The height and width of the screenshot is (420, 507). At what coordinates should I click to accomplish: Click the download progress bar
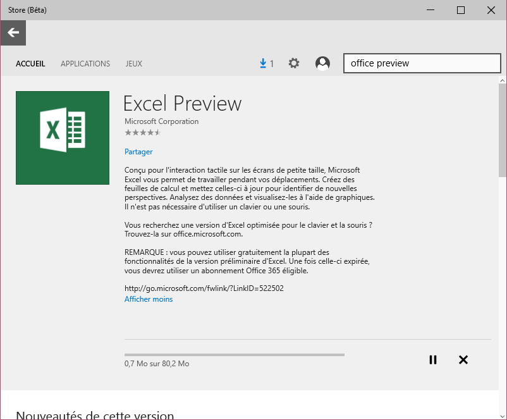235,355
